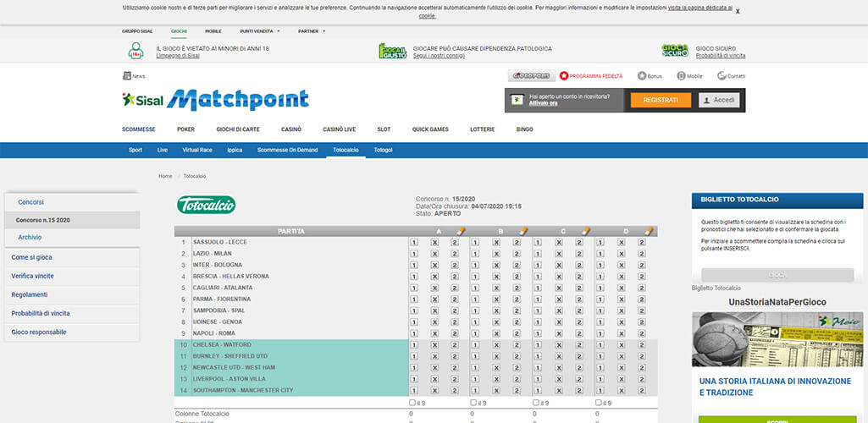
Task: Enable 'il 9' checkbox under column C
Action: (536, 403)
